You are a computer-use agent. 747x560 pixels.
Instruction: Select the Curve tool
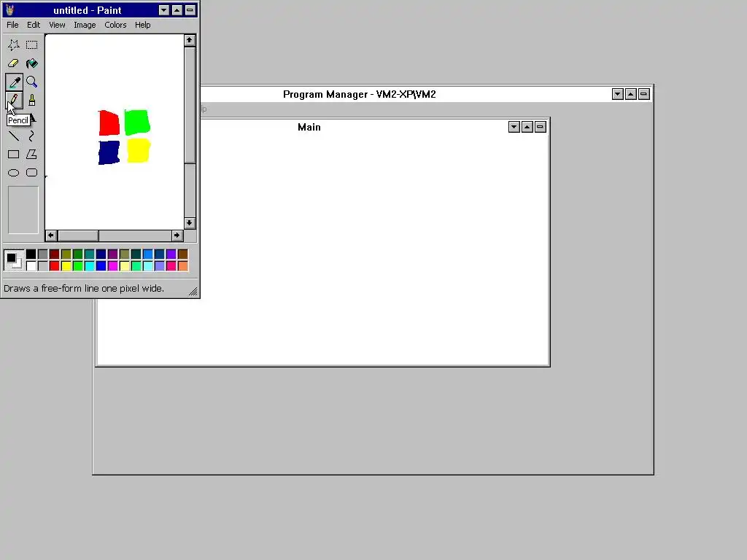point(31,136)
